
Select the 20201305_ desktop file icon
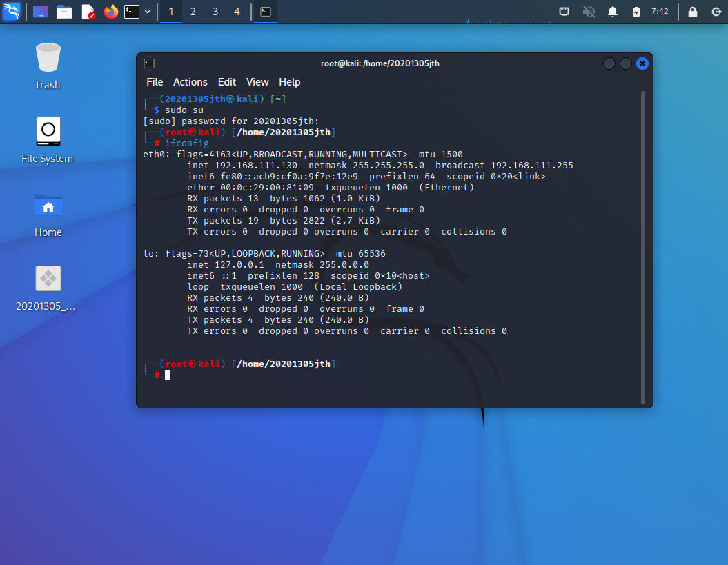[x=46, y=288]
